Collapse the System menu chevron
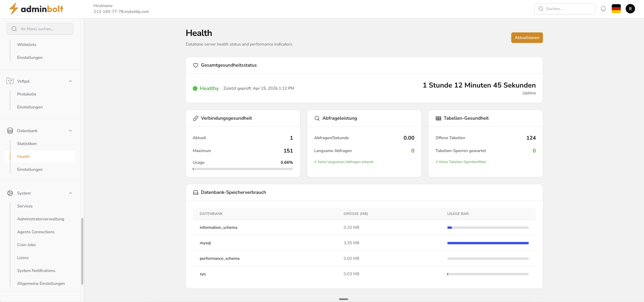 [70, 193]
